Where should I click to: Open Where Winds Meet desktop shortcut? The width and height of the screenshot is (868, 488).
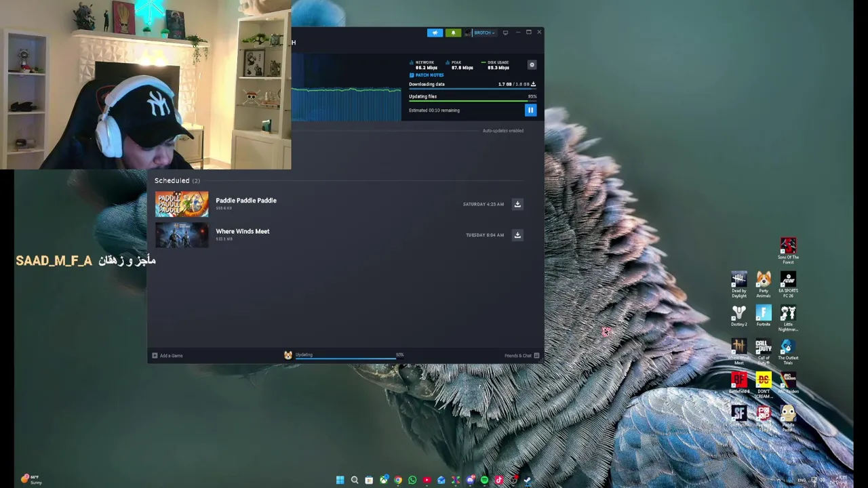coord(739,352)
